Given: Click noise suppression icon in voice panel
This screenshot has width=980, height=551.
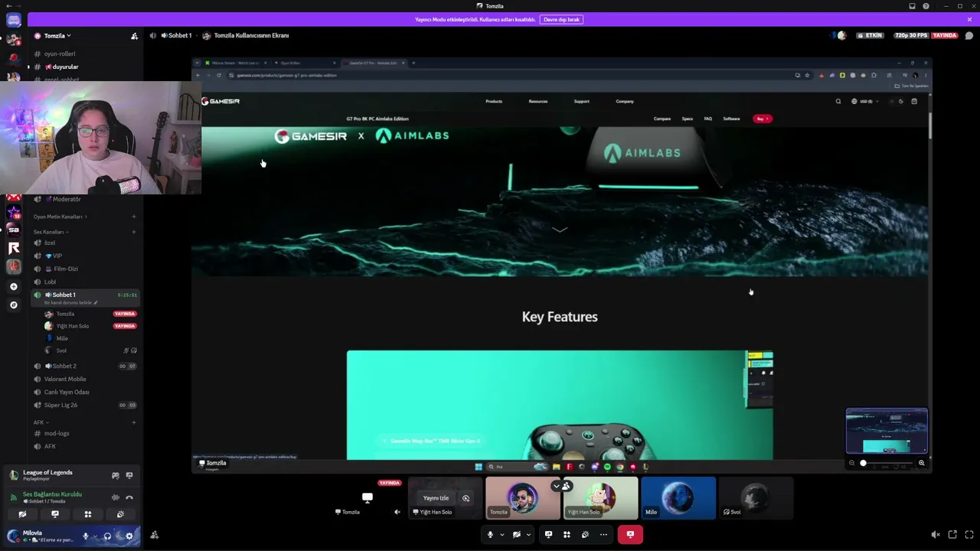Looking at the screenshot, I should click(116, 497).
